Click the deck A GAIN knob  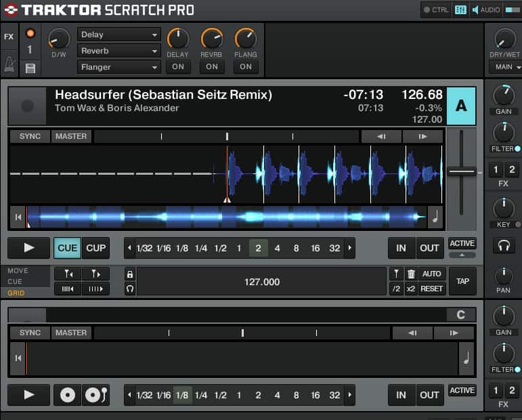click(x=504, y=96)
